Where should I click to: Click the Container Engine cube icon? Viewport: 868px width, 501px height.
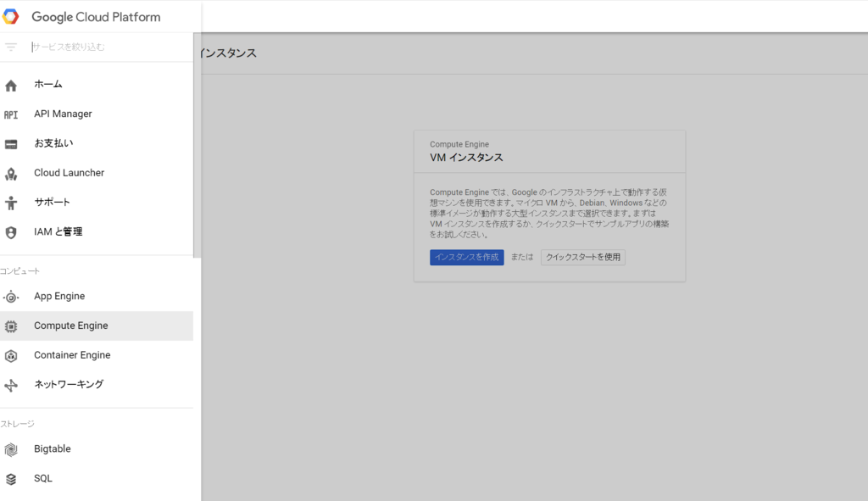(10, 356)
